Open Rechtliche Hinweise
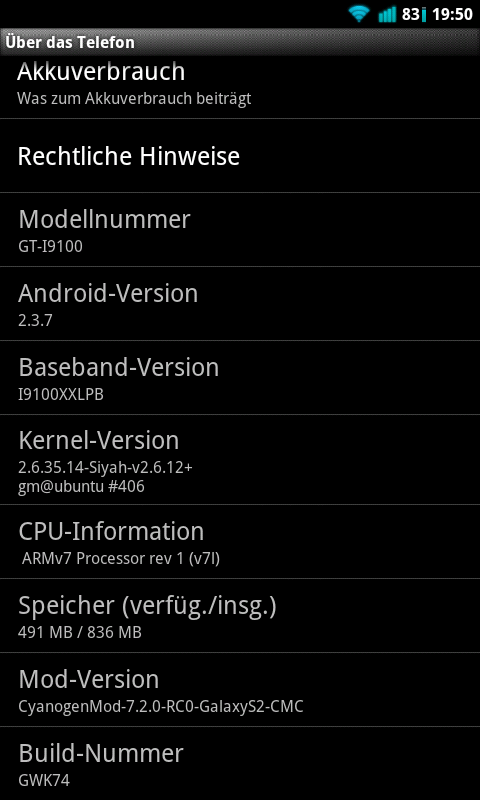480x800 pixels. [x=240, y=156]
